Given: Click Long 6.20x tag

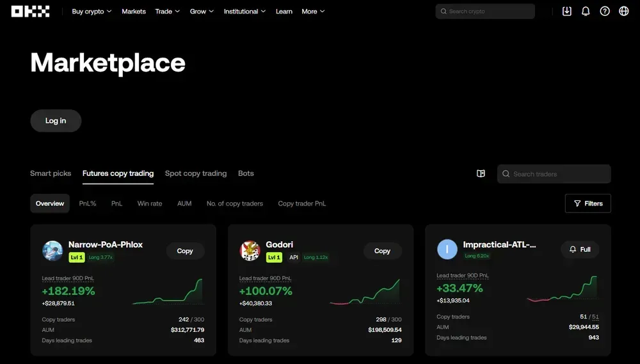Looking at the screenshot, I should point(477,256).
